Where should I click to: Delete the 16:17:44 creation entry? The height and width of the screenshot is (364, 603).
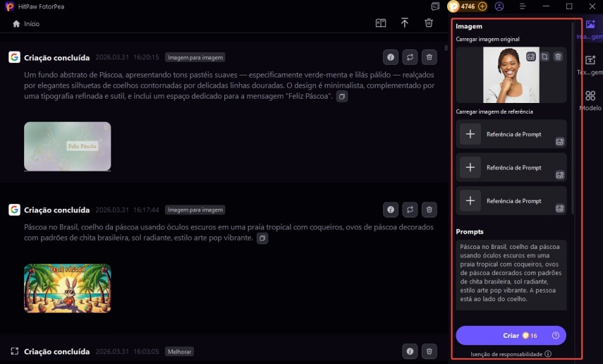point(430,210)
